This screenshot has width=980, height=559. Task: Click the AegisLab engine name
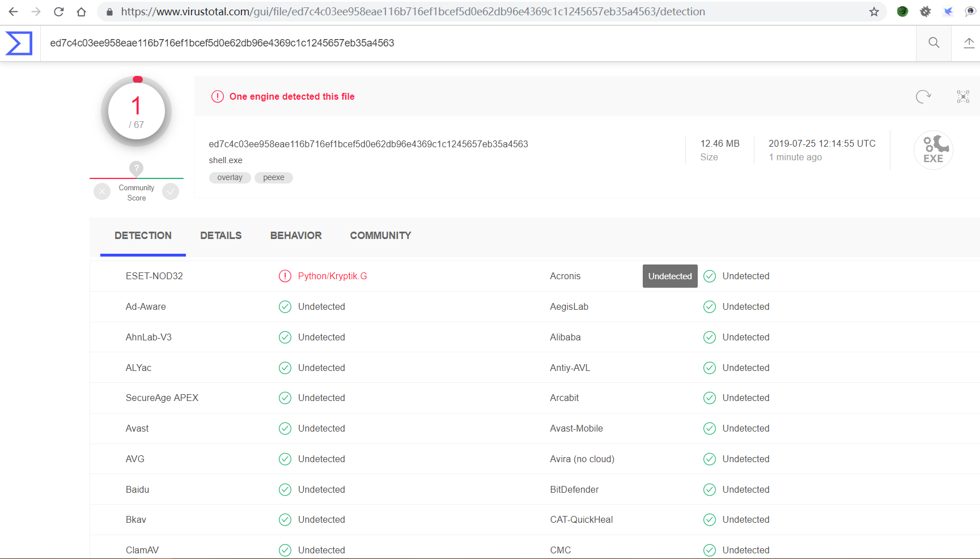pos(569,306)
